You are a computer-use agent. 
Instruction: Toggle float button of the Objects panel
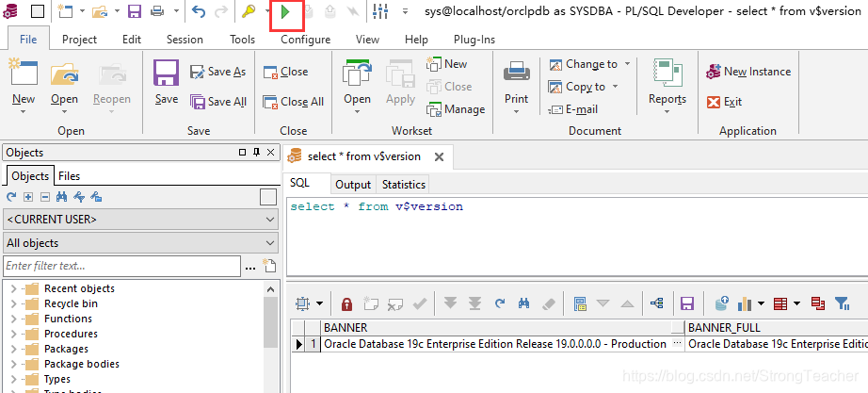coord(242,153)
